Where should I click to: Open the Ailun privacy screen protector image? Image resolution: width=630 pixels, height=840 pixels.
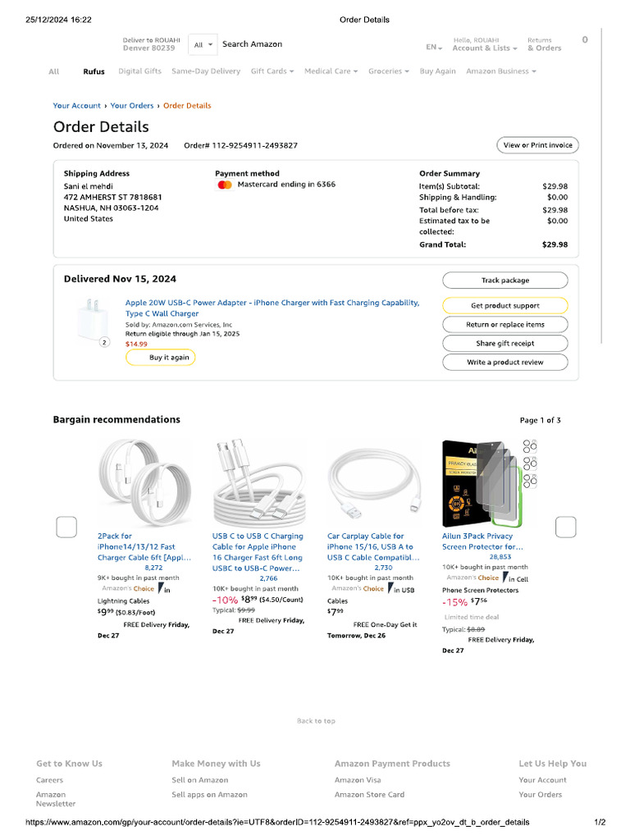pyautogui.click(x=489, y=484)
